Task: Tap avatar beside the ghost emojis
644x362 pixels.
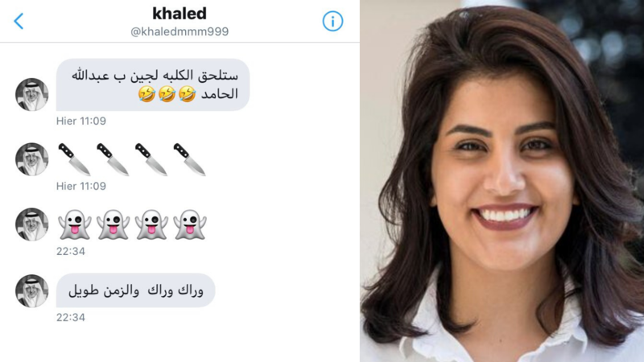Action: (32, 224)
